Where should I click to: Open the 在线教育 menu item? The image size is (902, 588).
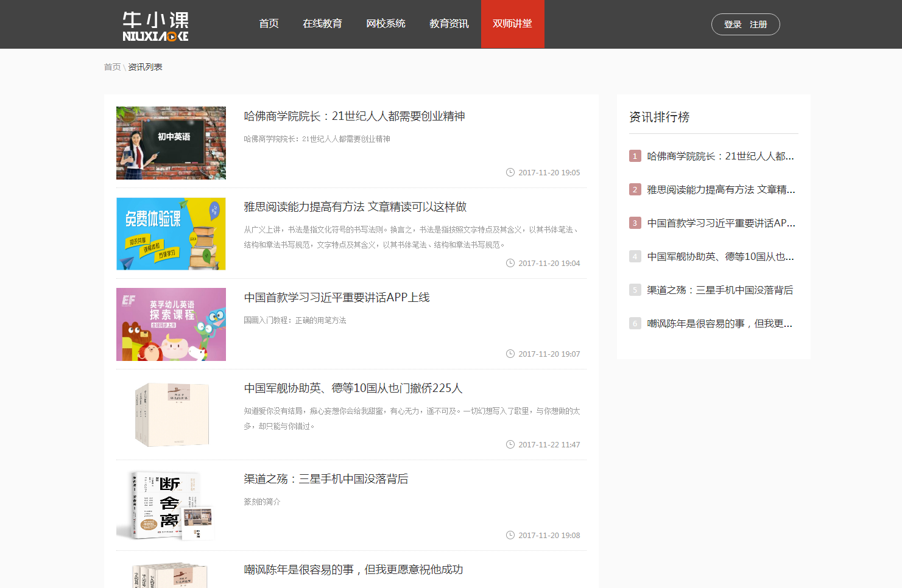322,24
